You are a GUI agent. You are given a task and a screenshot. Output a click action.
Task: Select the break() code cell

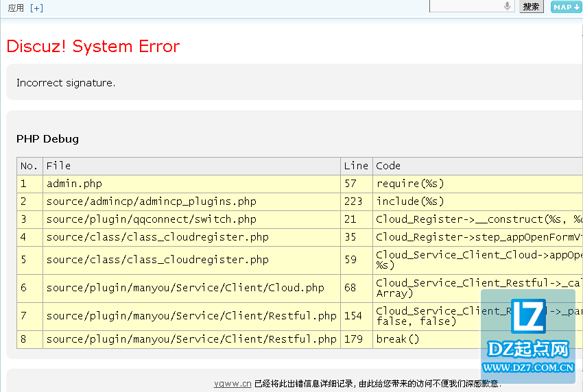pyautogui.click(x=478, y=340)
